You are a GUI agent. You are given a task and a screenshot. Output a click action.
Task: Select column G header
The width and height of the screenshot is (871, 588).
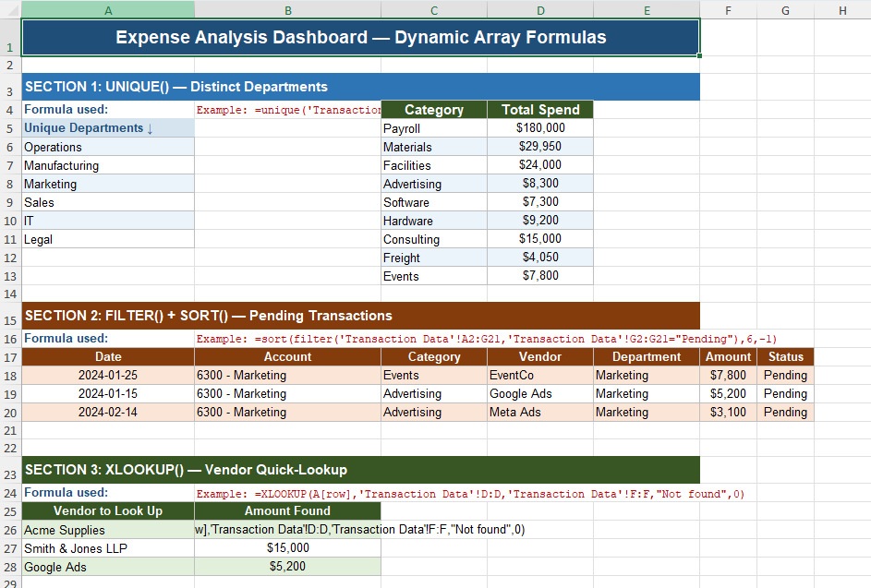pyautogui.click(x=785, y=10)
